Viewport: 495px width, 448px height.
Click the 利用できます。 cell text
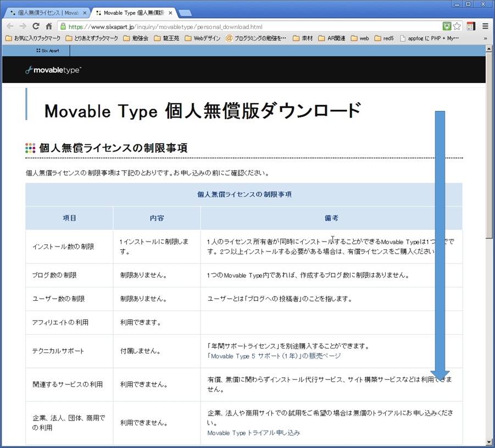tap(141, 323)
